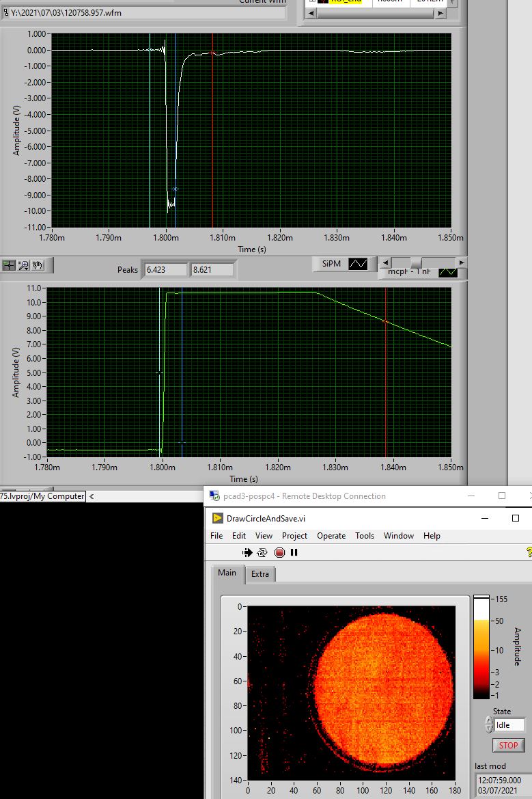
Task: Click the context help question mark icon
Action: click(528, 552)
